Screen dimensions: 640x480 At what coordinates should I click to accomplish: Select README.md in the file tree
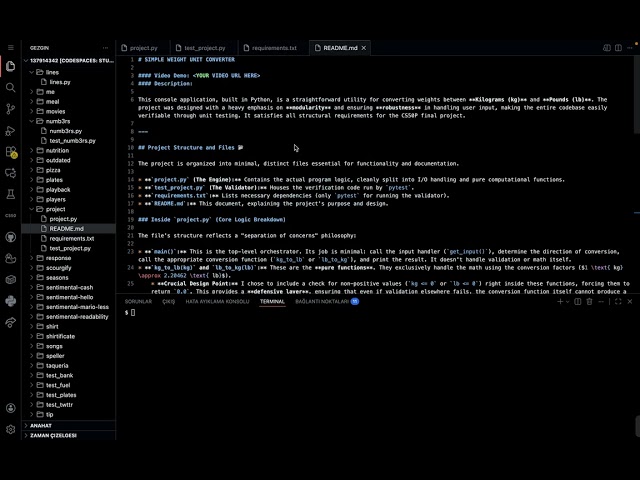point(69,229)
